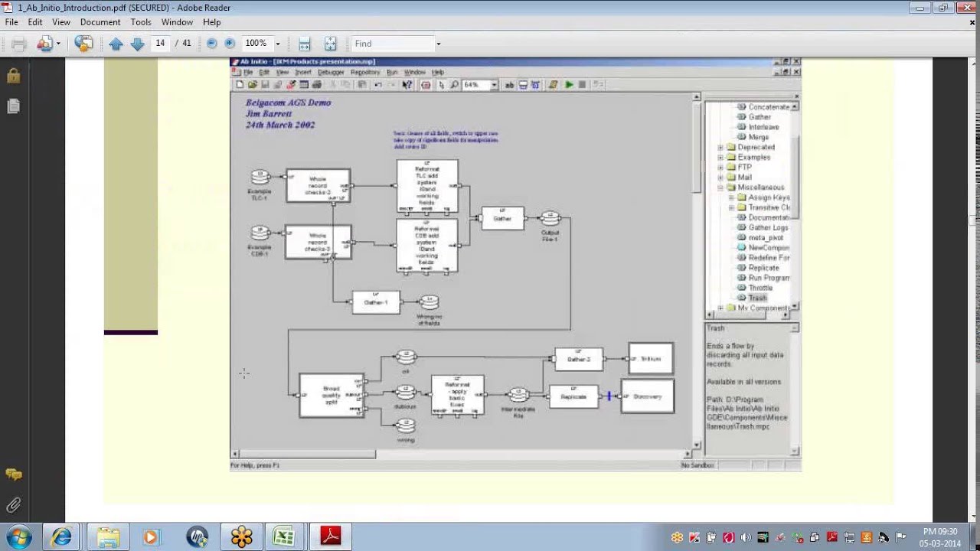Open Excel from the taskbar
This screenshot has height=551, width=980.
coord(284,537)
